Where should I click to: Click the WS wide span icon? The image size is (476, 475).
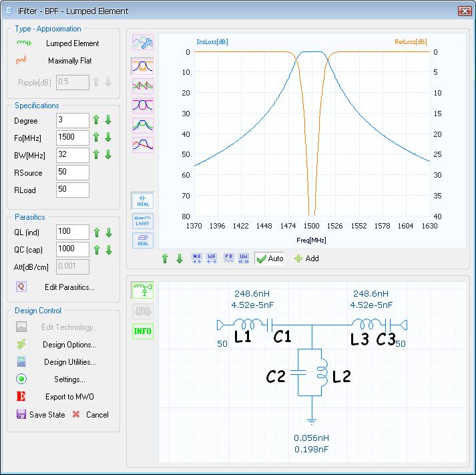[212, 259]
